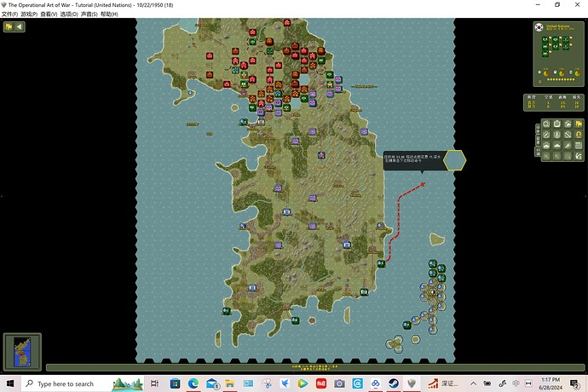Click the aircraft icon in third grid row
588x392 pixels.
tap(568, 146)
